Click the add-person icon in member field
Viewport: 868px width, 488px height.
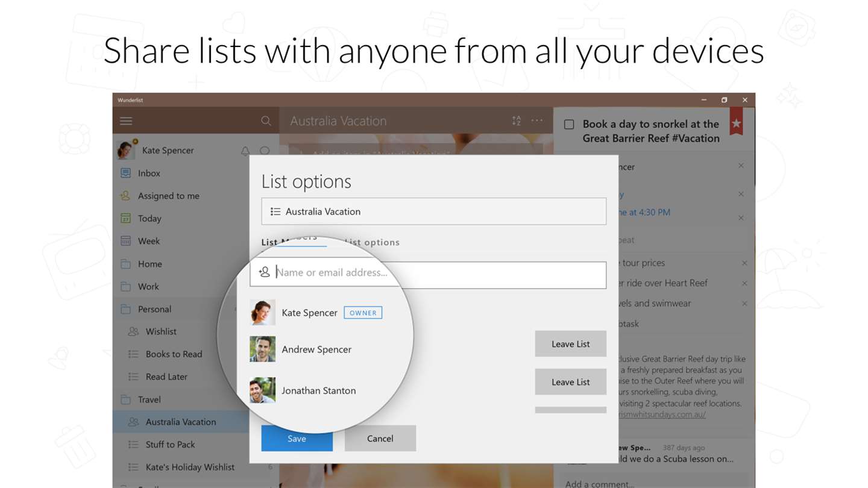click(x=264, y=272)
